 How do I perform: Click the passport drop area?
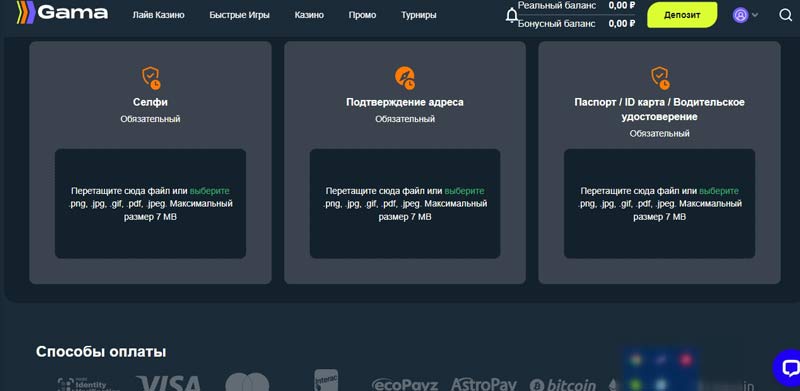tap(659, 204)
